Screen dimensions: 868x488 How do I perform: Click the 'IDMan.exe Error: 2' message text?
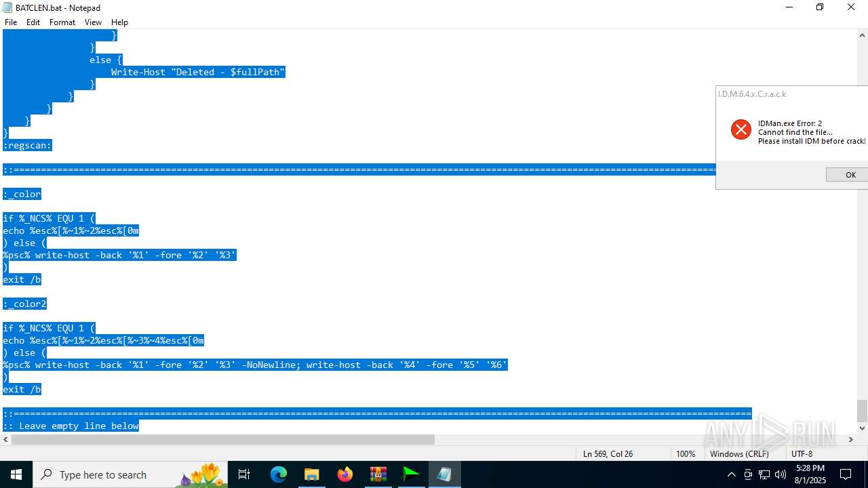[790, 123]
